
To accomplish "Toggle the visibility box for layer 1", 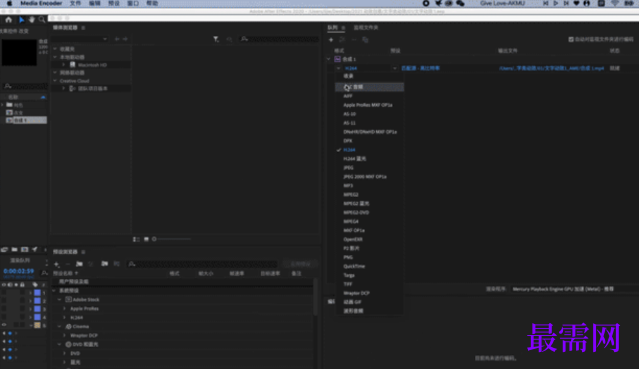I will (4, 293).
